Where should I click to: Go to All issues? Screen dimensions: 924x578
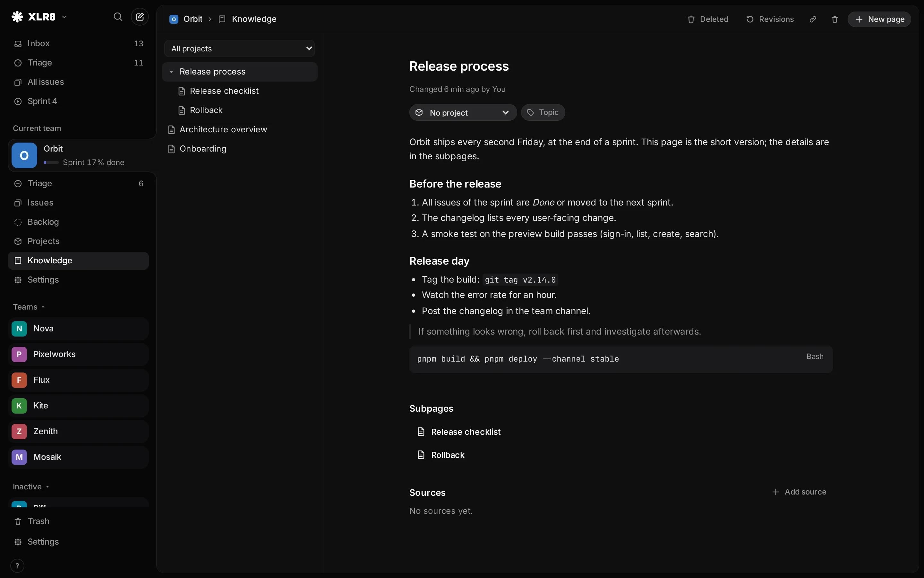coord(78,82)
